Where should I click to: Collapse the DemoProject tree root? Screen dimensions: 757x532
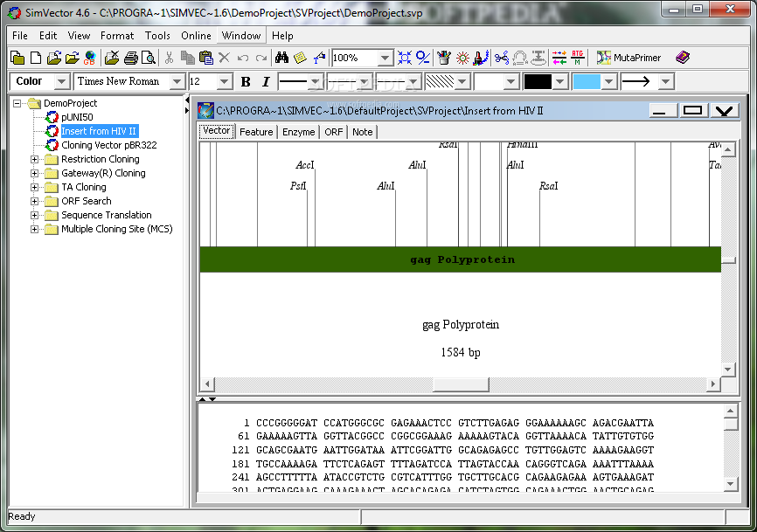click(17, 103)
